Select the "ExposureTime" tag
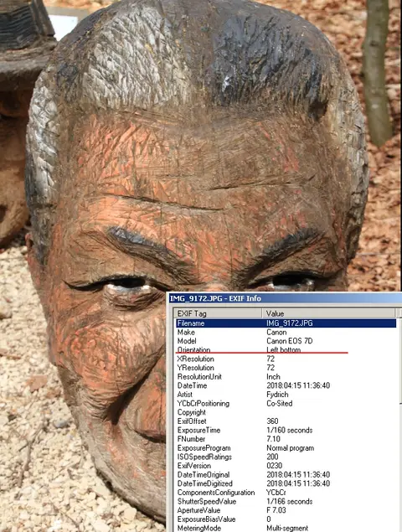The width and height of the screenshot is (402, 532). point(198,431)
